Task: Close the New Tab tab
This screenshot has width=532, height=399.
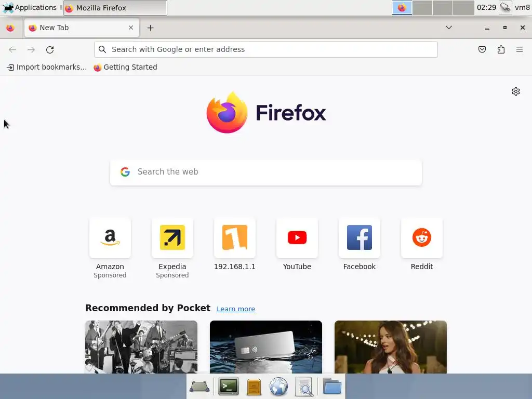Action: (131, 28)
